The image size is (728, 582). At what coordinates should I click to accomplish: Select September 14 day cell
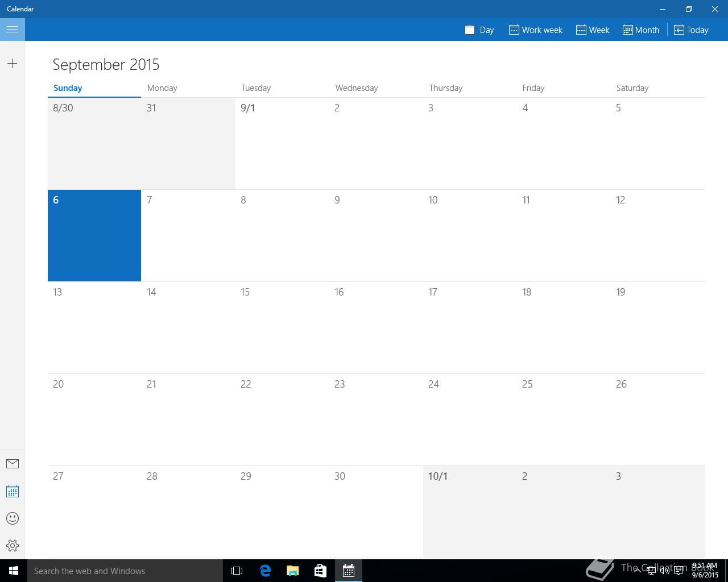188,328
